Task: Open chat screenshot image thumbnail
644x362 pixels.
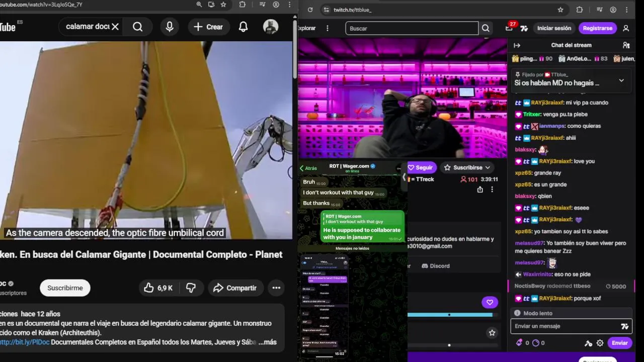Action: 324,306
